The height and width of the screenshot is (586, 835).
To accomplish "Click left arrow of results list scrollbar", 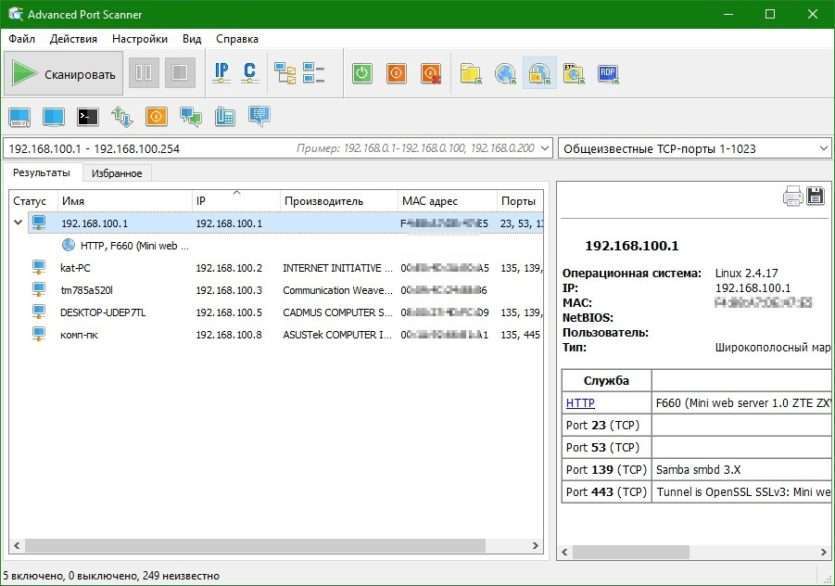I will tap(17, 546).
